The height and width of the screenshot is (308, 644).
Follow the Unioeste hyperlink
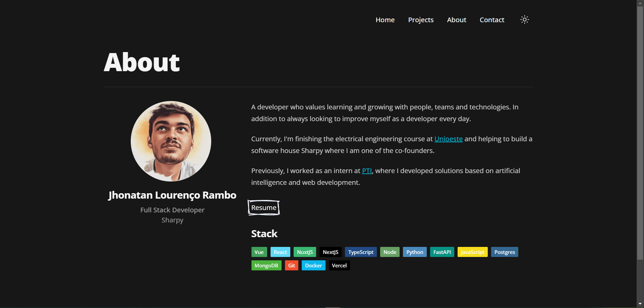[448, 139]
